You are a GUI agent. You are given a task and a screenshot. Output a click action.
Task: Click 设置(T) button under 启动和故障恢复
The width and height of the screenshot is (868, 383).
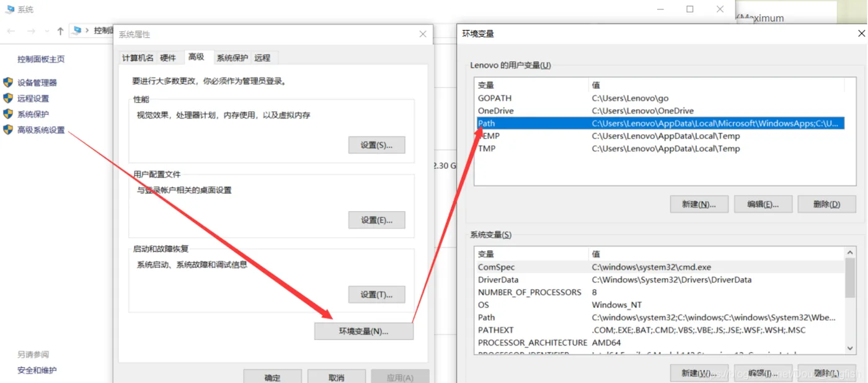377,294
